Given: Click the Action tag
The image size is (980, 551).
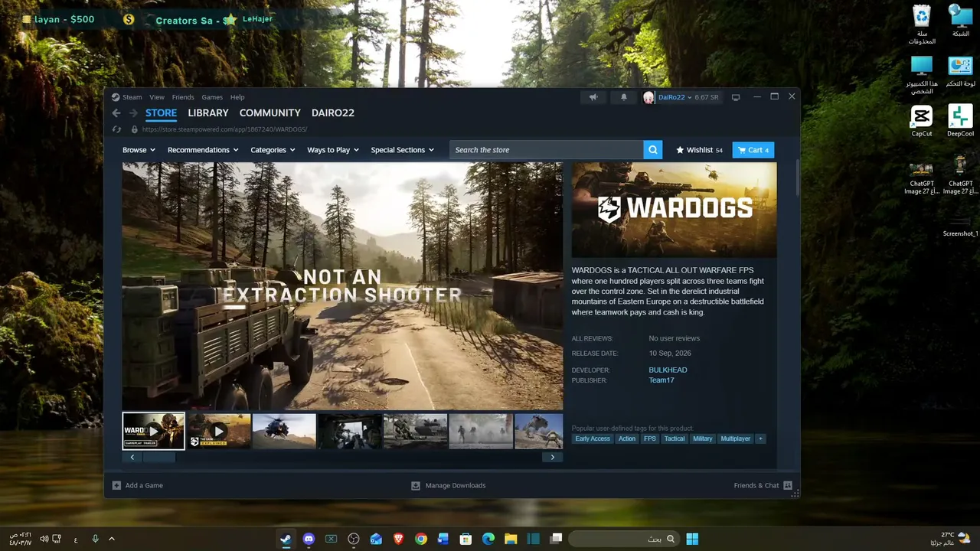Looking at the screenshot, I should (627, 439).
